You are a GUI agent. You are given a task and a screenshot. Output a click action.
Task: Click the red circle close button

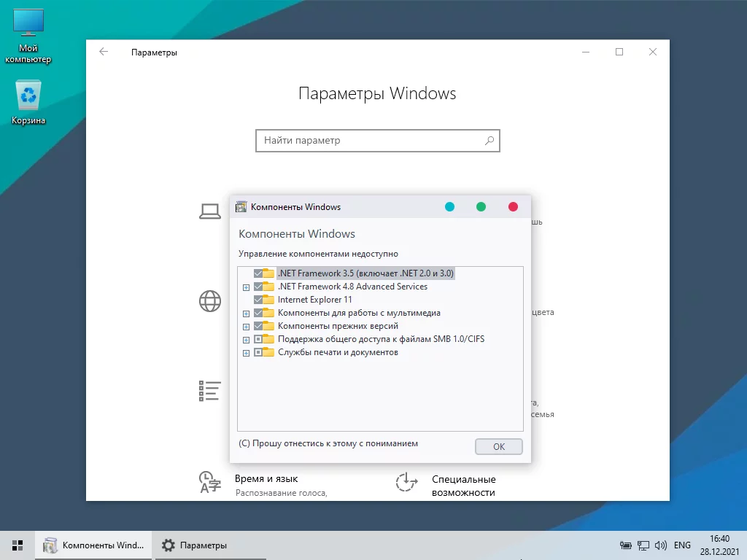pos(513,206)
